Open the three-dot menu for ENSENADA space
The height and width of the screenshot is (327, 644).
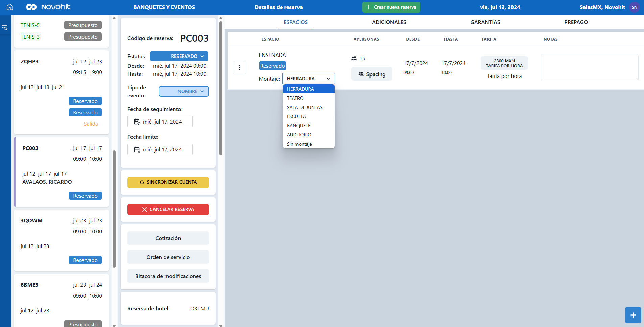[240, 68]
